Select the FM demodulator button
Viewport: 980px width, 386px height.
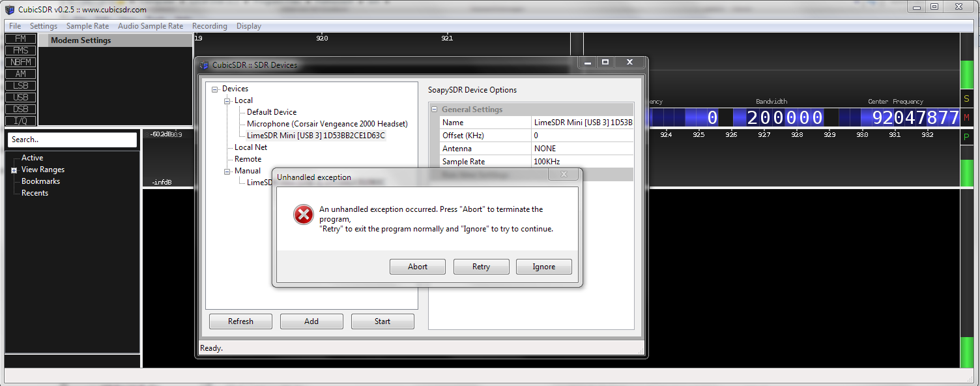click(20, 38)
